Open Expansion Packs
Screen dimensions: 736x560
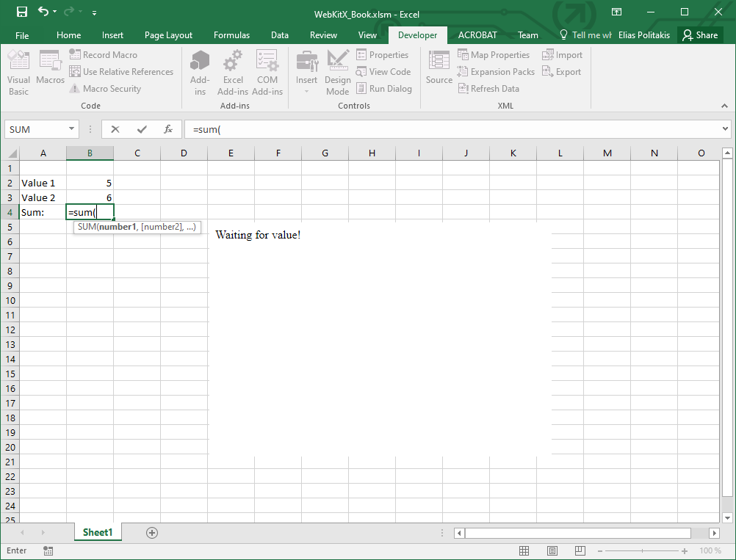coord(496,71)
